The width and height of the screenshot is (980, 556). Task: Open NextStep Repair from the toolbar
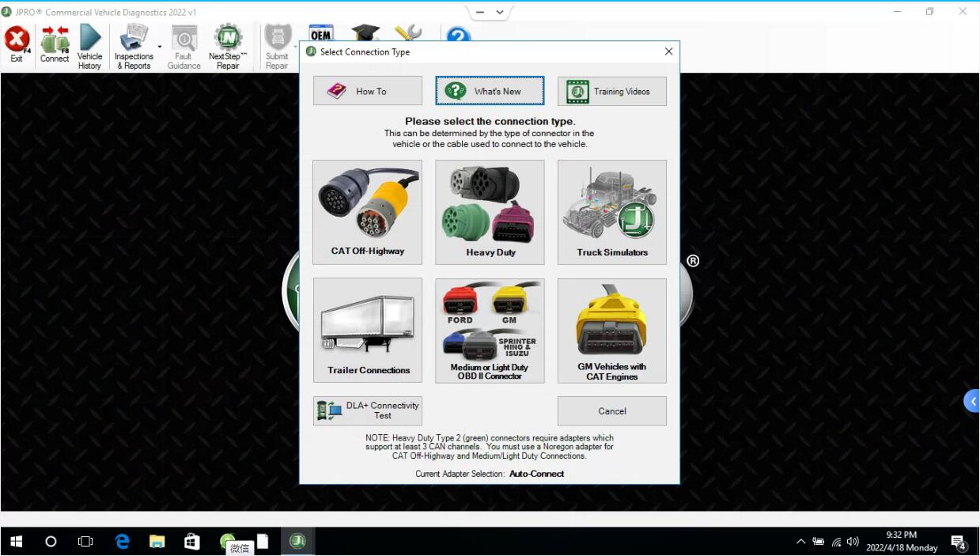[x=228, y=47]
